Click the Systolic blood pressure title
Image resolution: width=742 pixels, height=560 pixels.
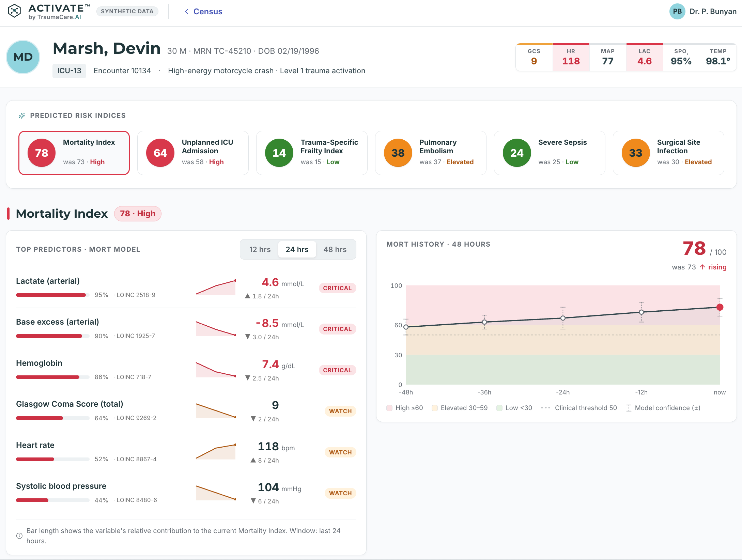(x=61, y=486)
